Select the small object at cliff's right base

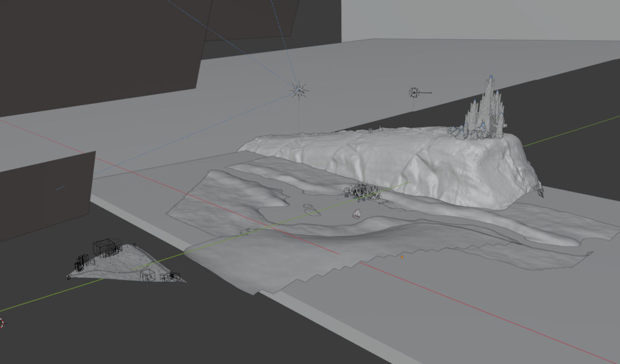(x=540, y=192)
